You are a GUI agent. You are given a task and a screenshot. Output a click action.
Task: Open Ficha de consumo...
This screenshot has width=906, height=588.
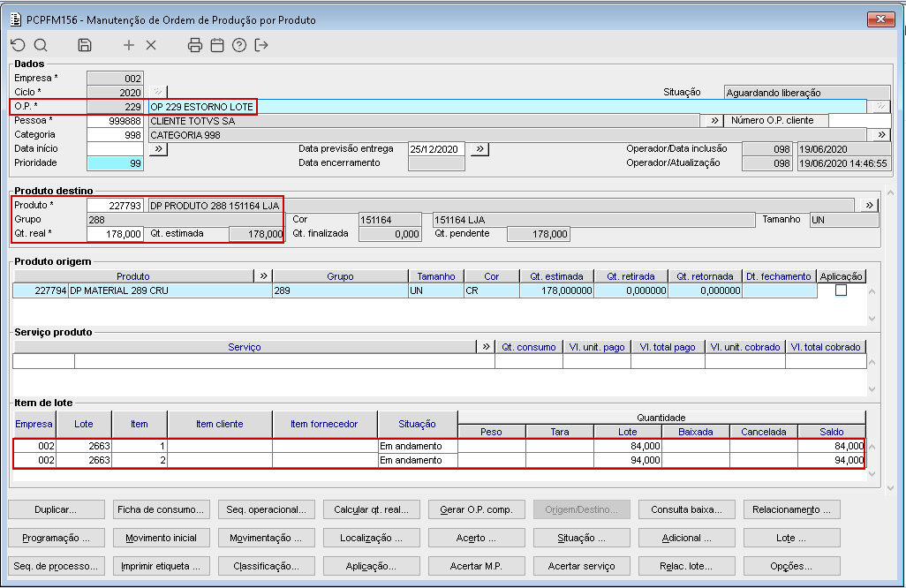click(162, 509)
